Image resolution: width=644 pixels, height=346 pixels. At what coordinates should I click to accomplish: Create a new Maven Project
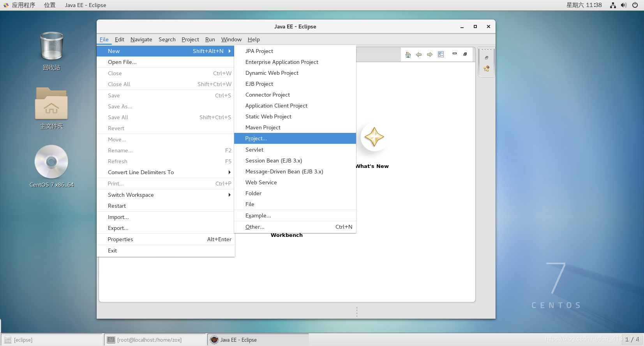pyautogui.click(x=295, y=127)
